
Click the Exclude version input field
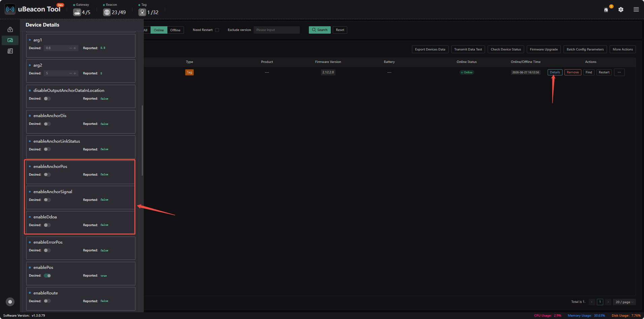pos(277,30)
